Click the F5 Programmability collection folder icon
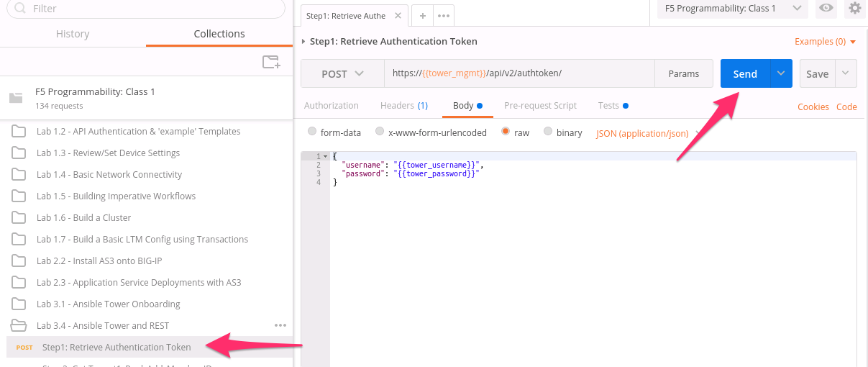Viewport: 868px width, 367px height. (x=16, y=98)
